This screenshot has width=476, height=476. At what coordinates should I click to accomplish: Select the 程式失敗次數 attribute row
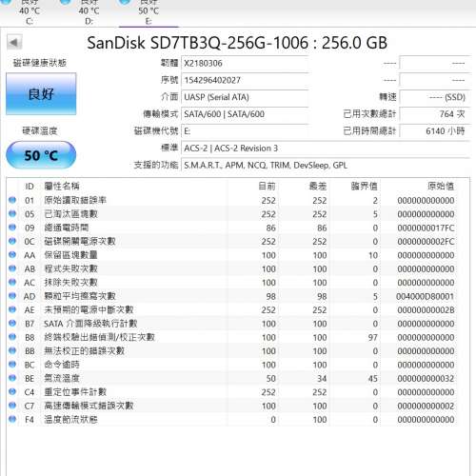click(231, 268)
